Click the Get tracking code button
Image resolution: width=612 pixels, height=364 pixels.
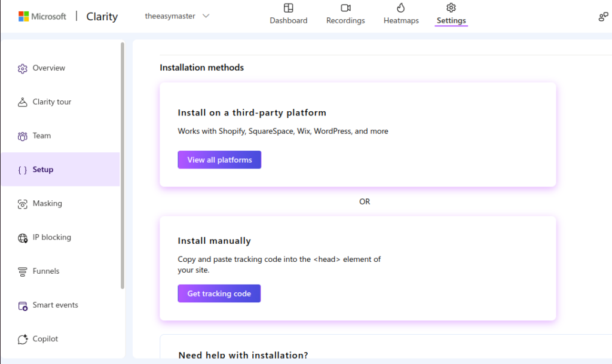[219, 293]
